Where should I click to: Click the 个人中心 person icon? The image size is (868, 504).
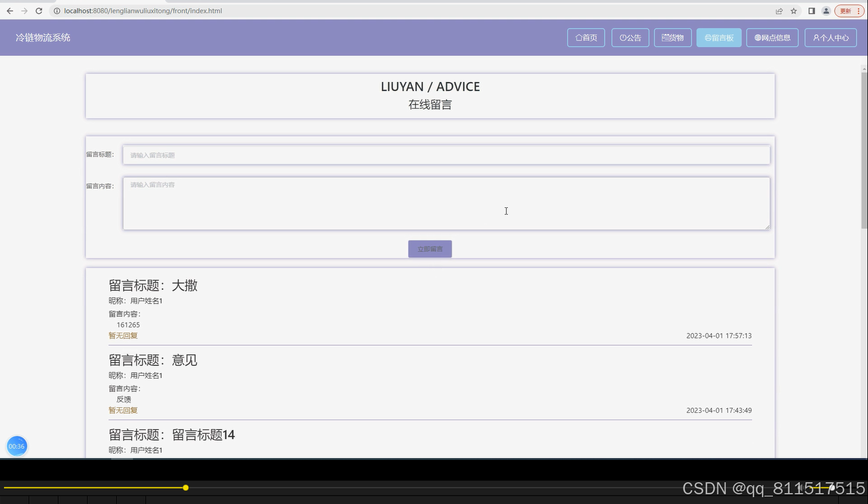[816, 37]
